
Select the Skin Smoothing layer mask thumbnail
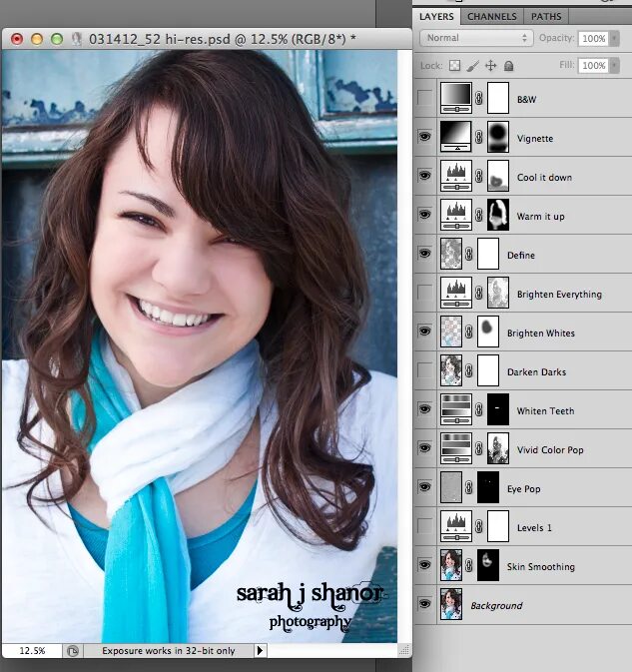pyautogui.click(x=488, y=565)
